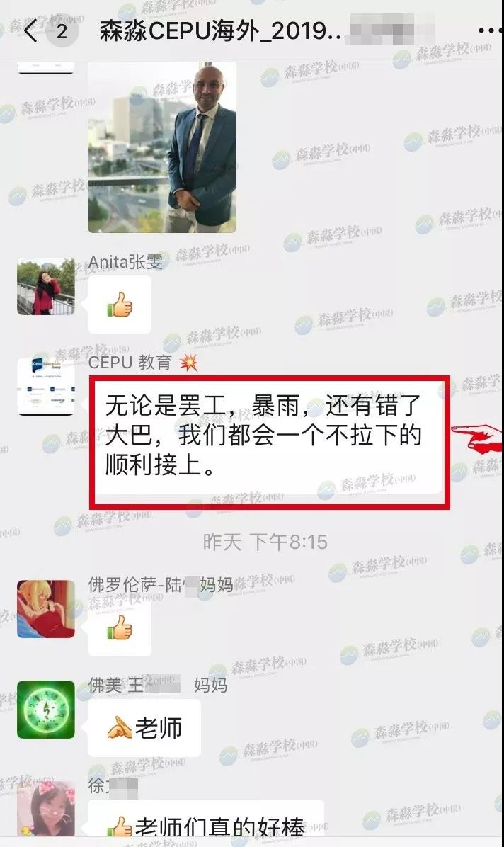Open the anime girl avatar of 佛罗伦萨 parent

click(x=46, y=609)
